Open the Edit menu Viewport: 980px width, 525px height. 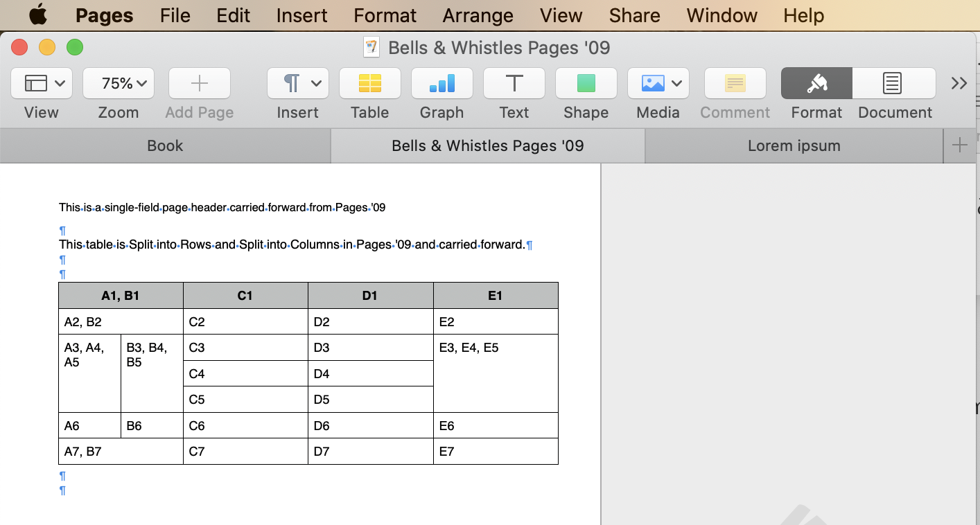click(234, 15)
